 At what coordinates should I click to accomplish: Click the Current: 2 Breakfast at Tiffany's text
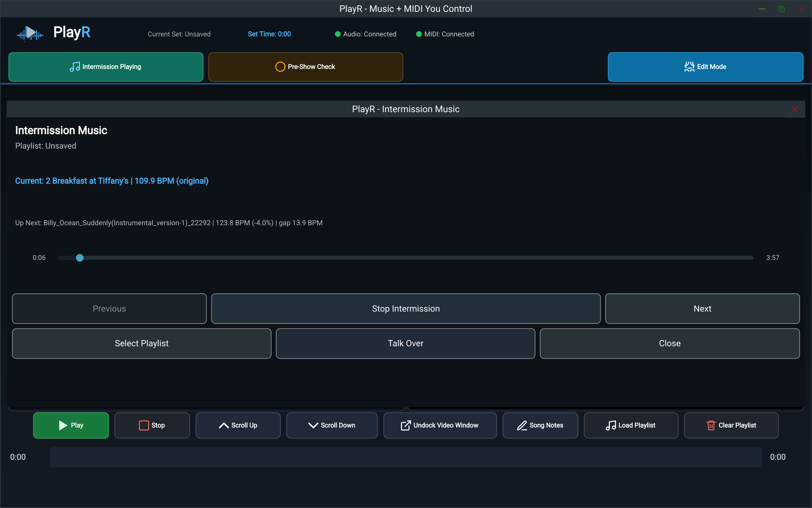[112, 181]
